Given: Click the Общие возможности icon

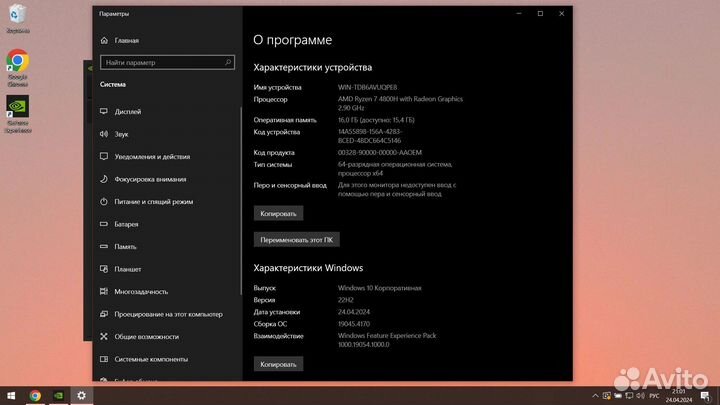Looking at the screenshot, I should (x=104, y=336).
